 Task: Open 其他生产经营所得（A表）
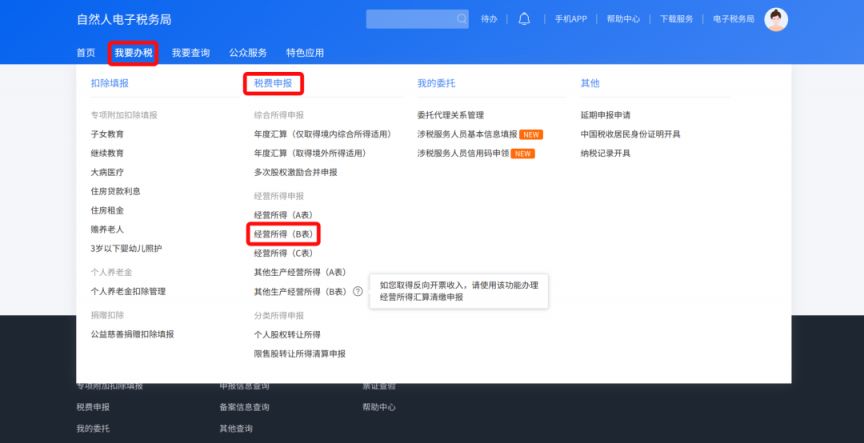point(300,273)
